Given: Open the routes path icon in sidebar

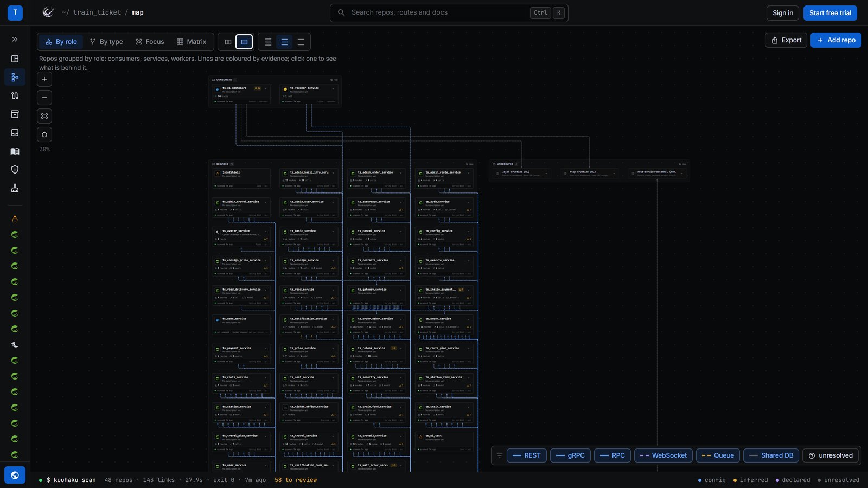Looking at the screenshot, I should [x=15, y=95].
